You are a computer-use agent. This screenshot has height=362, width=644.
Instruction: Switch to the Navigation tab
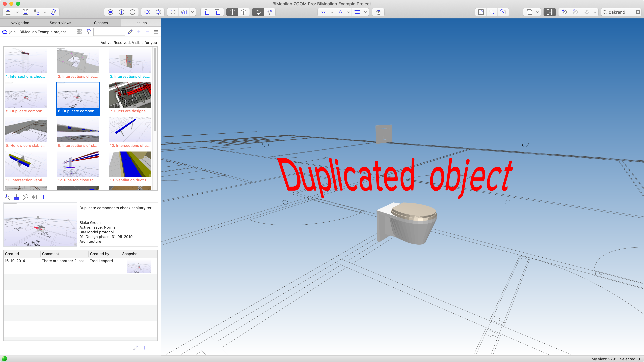click(20, 23)
